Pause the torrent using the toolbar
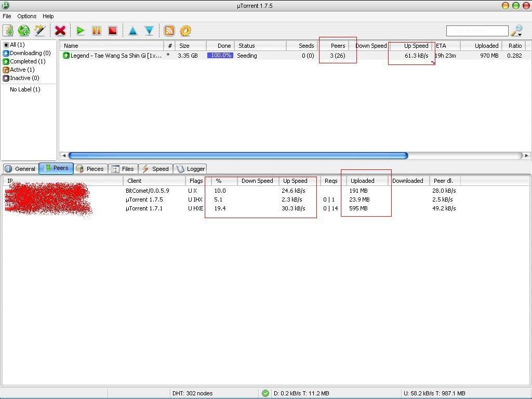 point(96,31)
